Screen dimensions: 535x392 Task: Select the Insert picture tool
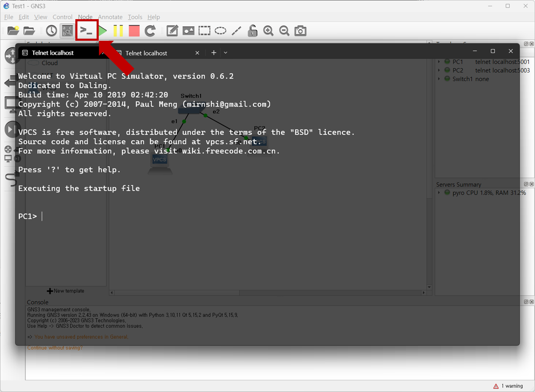pos(188,31)
